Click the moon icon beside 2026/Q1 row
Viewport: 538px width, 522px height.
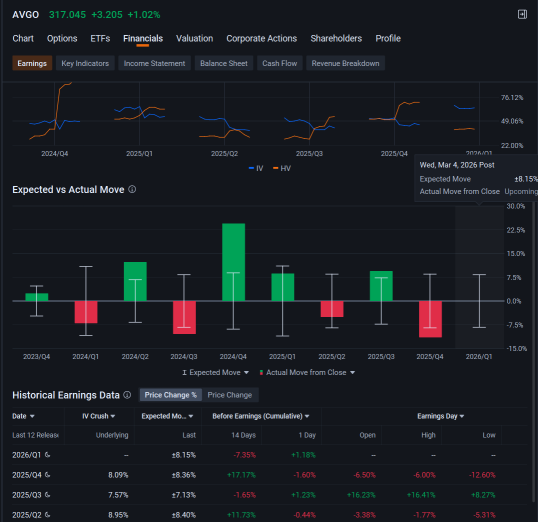(48, 455)
